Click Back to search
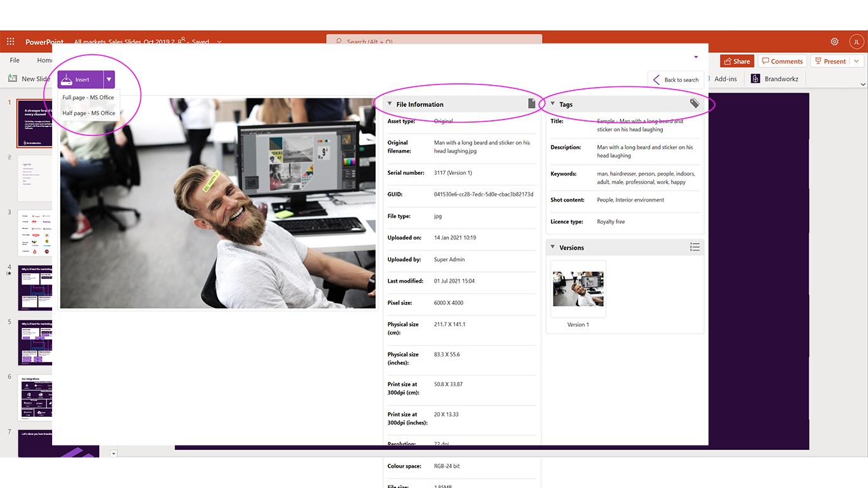This screenshot has height=488, width=868. point(676,80)
